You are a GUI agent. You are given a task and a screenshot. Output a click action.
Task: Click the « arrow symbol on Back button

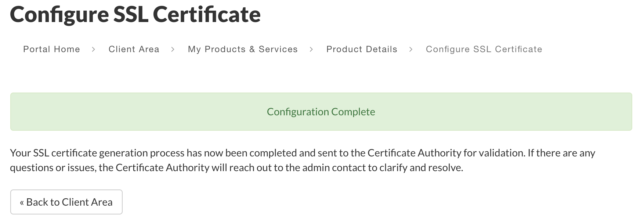(x=22, y=202)
